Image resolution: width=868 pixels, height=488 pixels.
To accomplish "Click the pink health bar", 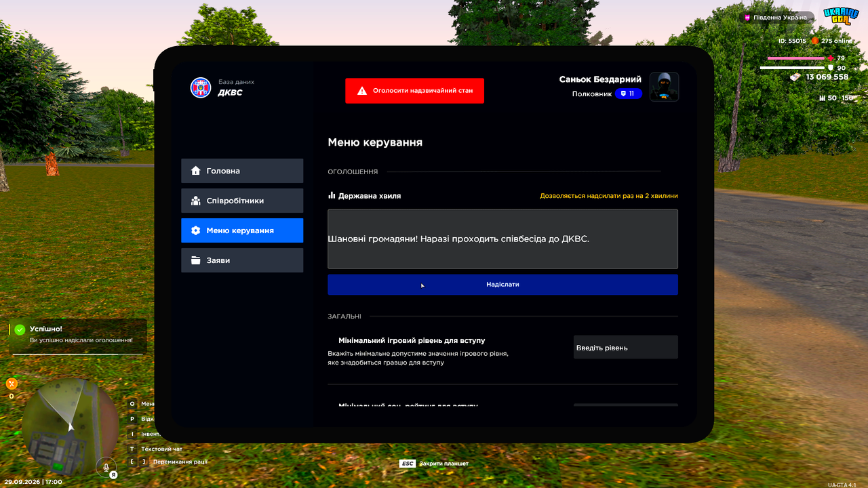I will pyautogui.click(x=796, y=58).
